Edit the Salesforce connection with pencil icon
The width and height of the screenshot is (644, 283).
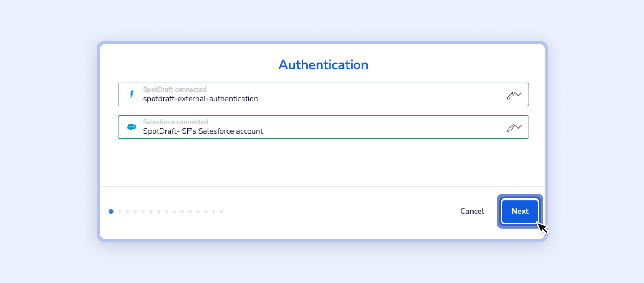coord(511,128)
